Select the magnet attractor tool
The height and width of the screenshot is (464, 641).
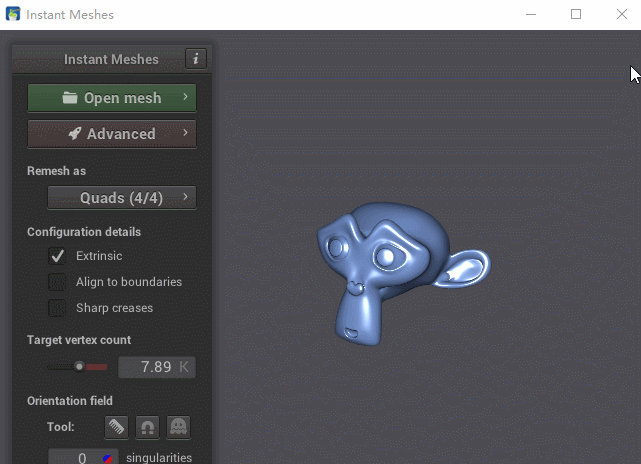point(147,428)
